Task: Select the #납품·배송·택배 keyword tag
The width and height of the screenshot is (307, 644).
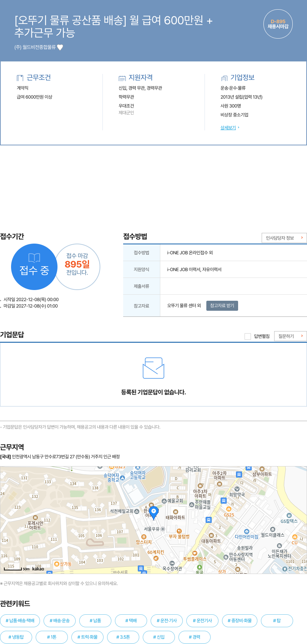Action: pos(20,620)
